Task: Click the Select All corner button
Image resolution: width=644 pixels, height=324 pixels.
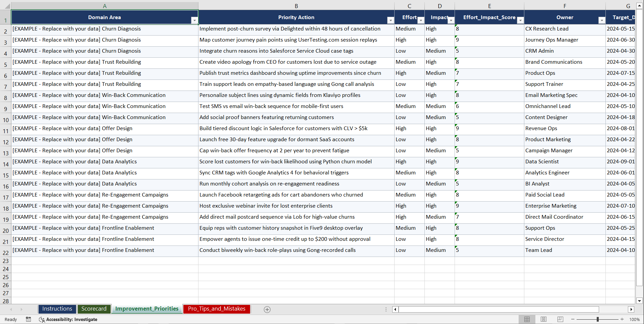Action: pyautogui.click(x=5, y=6)
